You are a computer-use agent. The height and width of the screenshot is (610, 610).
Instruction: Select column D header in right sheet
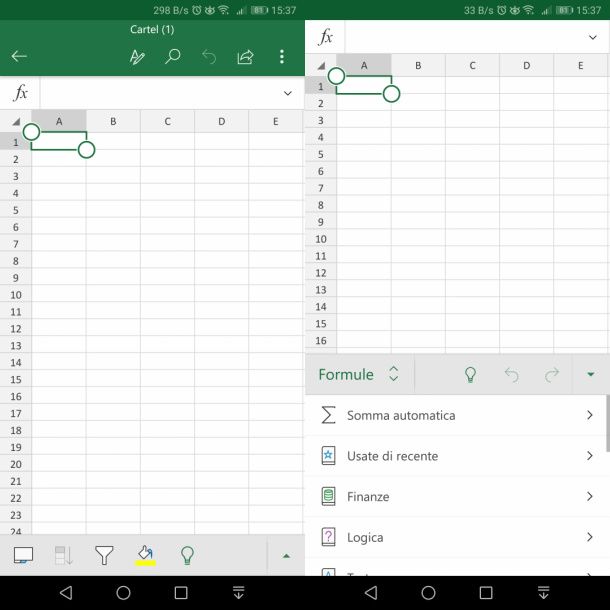click(x=526, y=66)
